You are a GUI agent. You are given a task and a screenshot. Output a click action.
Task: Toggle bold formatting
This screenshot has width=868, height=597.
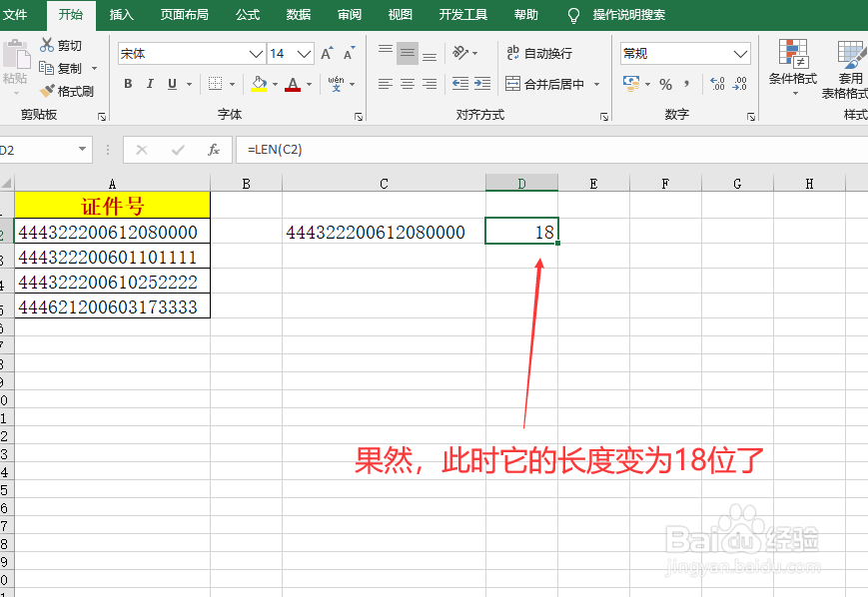click(127, 84)
